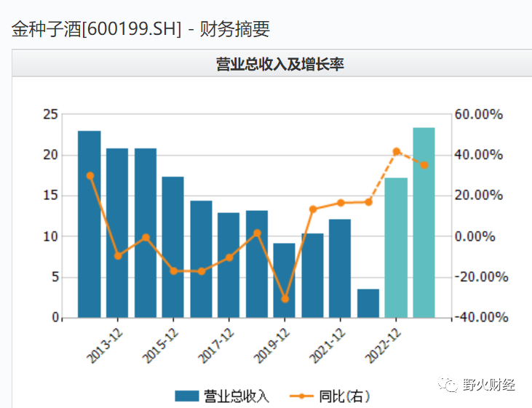Click the -40.00% right axis label

[482, 317]
